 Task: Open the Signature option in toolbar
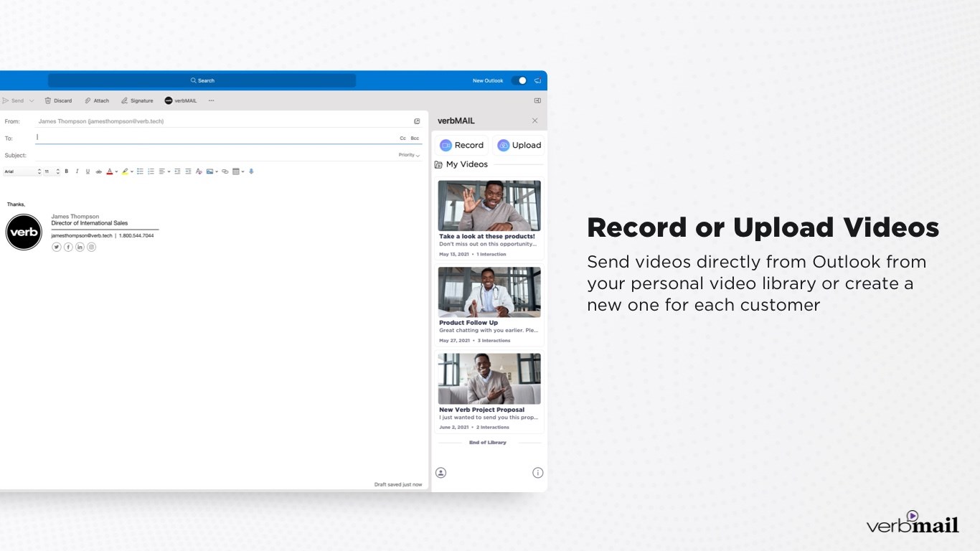point(137,100)
